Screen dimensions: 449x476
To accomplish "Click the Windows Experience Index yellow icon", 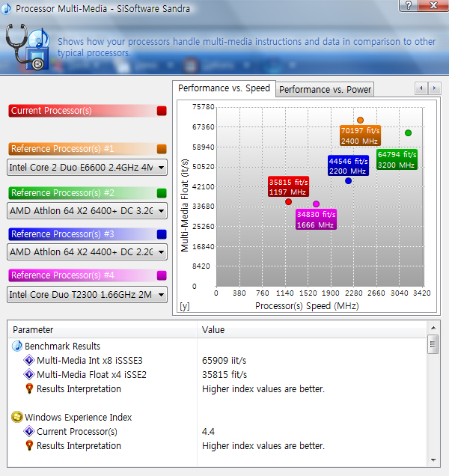I will tap(17, 417).
